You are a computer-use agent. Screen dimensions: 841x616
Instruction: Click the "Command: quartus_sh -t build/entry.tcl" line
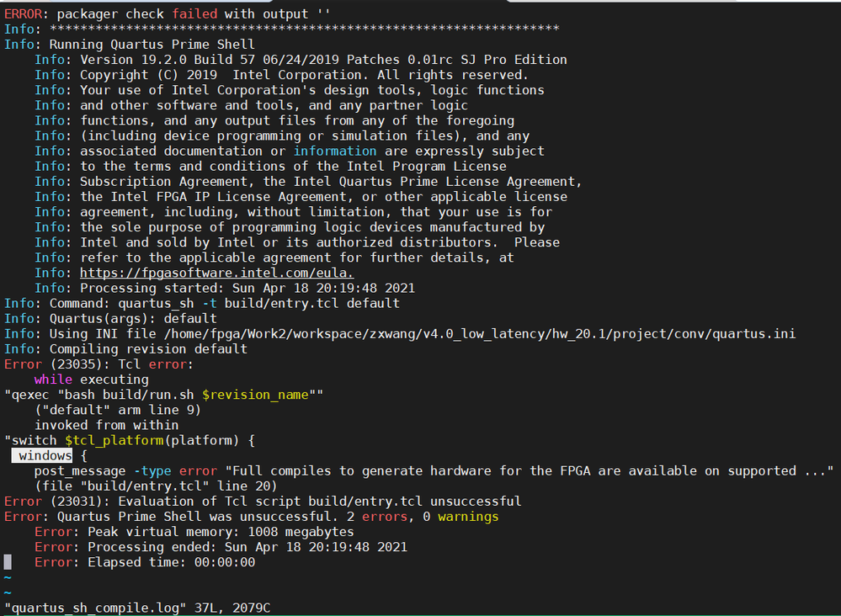202,304
